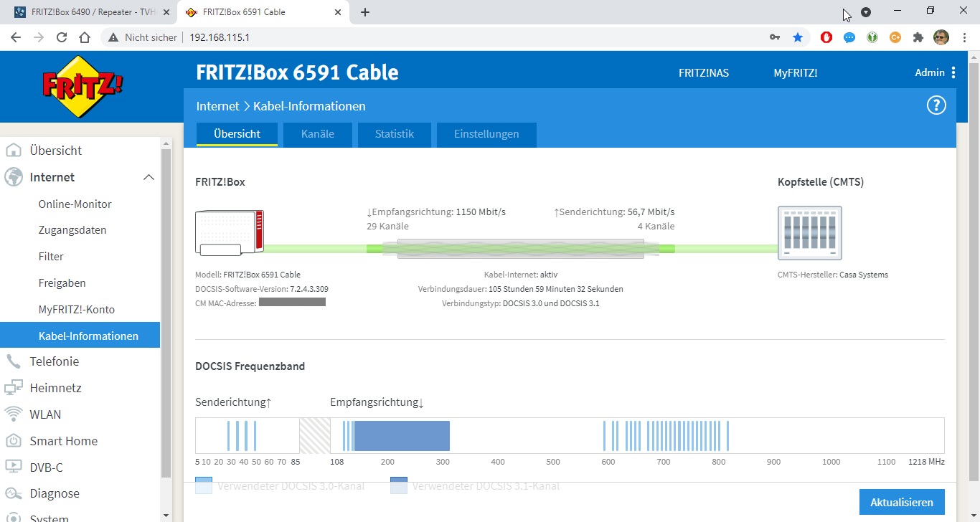Click the Aktualisieren button
Image resolution: width=980 pixels, height=522 pixels.
click(902, 503)
